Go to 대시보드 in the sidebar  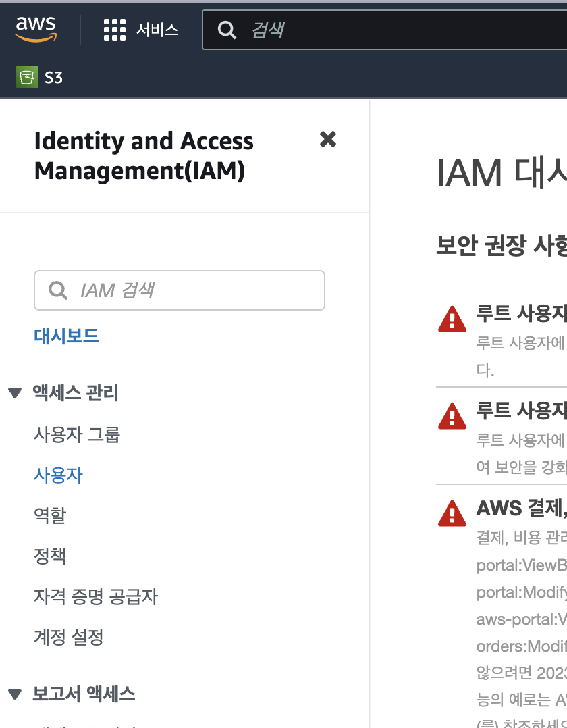66,335
